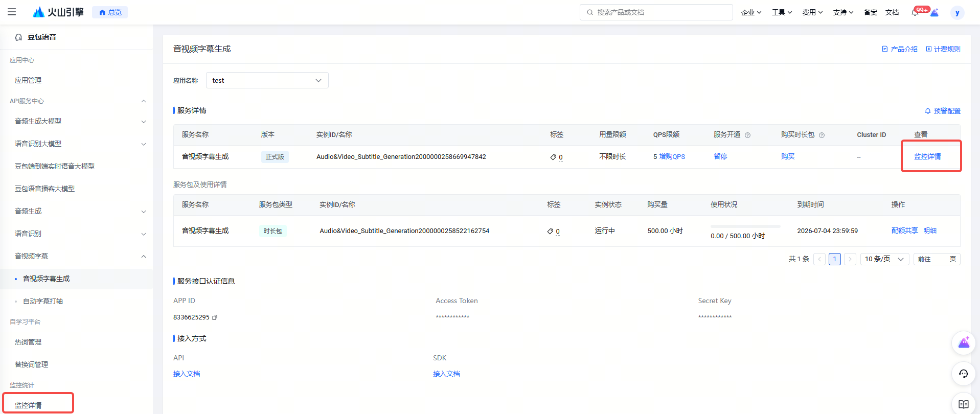This screenshot has width=980, height=414.
Task: Select 自动字幕打轴 in the sidebar
Action: [x=43, y=301]
